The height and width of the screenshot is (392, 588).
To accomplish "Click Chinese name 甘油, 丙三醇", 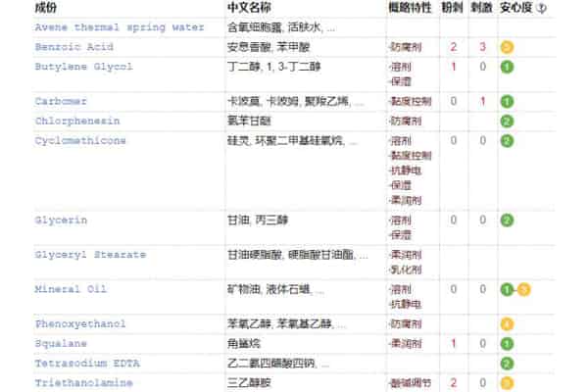I will pos(258,220).
